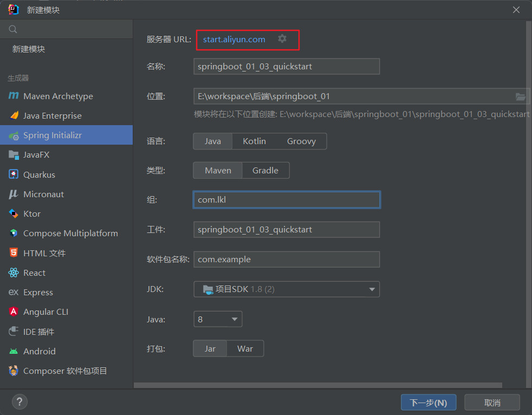Image resolution: width=532 pixels, height=415 pixels.
Task: Open the JDK project SDK dropdown
Action: (287, 289)
